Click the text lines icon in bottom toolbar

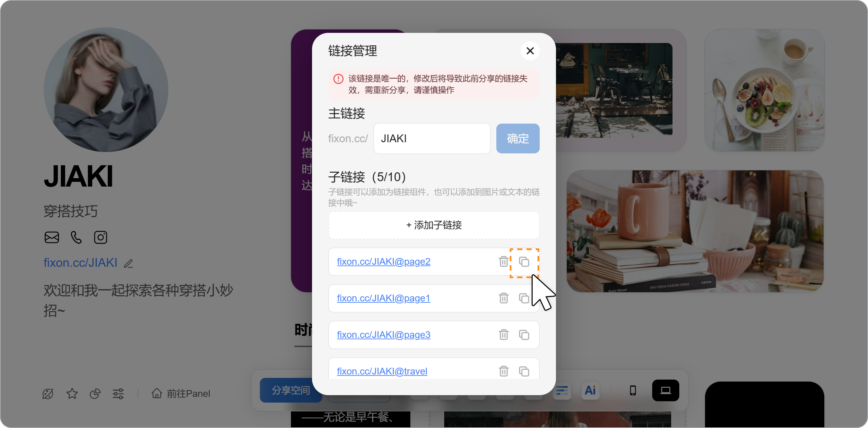562,390
